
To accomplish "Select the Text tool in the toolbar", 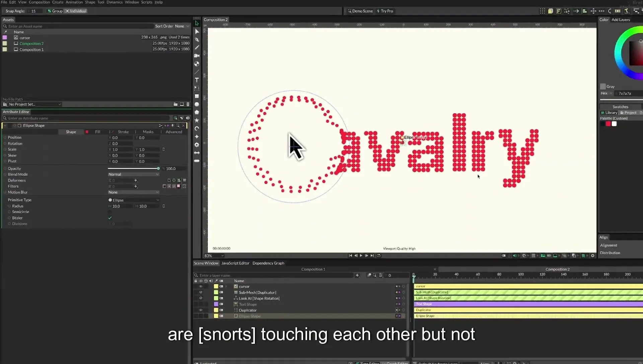I will pos(197,80).
